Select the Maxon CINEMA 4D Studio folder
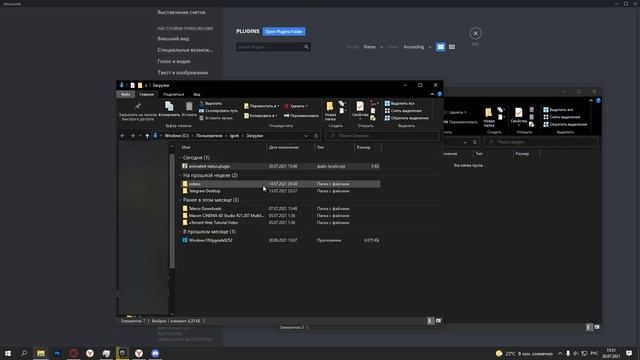The image size is (640, 360). click(281, 216)
